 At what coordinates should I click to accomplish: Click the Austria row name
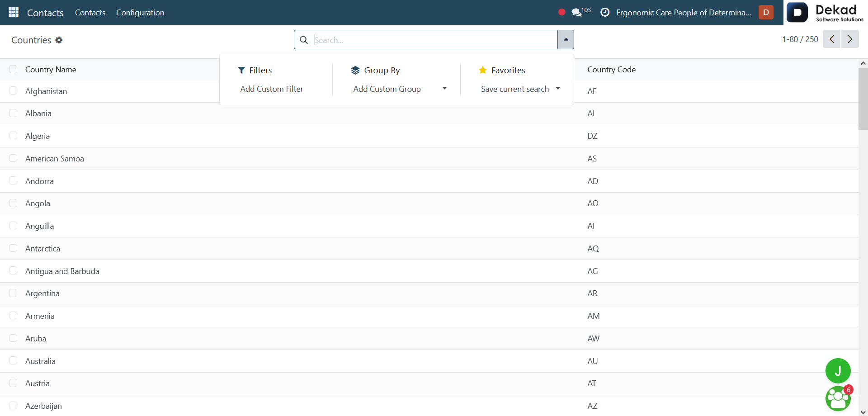38,383
